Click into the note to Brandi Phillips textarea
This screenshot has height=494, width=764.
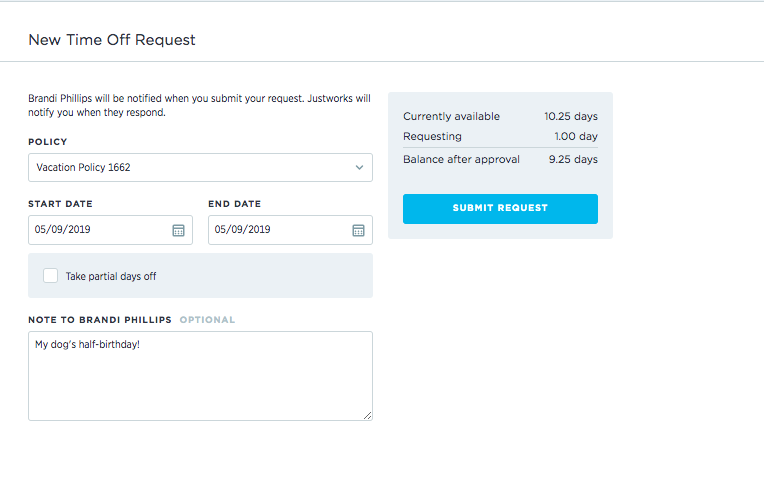point(200,376)
